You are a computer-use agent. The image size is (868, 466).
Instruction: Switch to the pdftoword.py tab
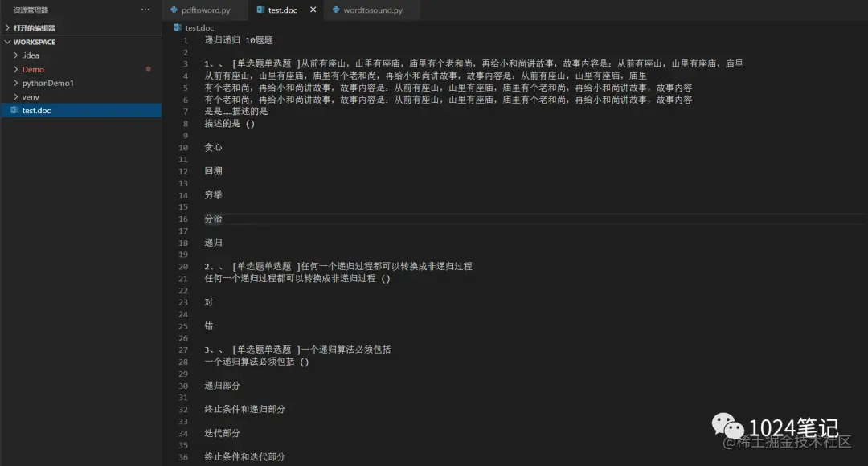tap(207, 10)
